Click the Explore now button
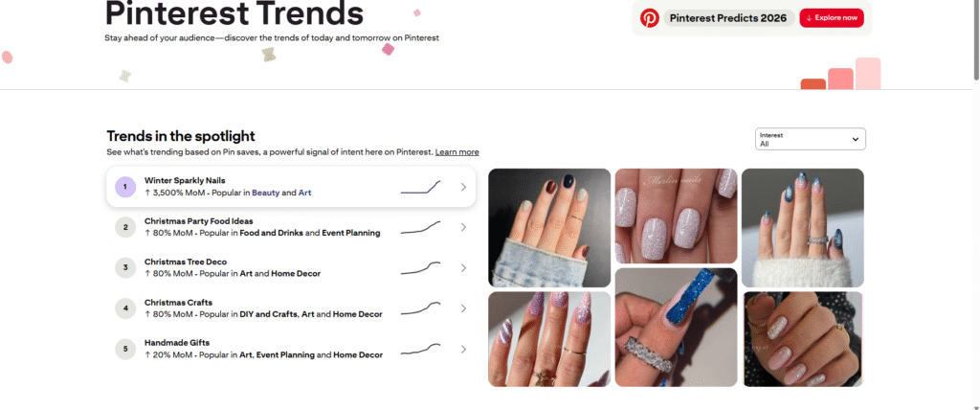 pos(832,18)
